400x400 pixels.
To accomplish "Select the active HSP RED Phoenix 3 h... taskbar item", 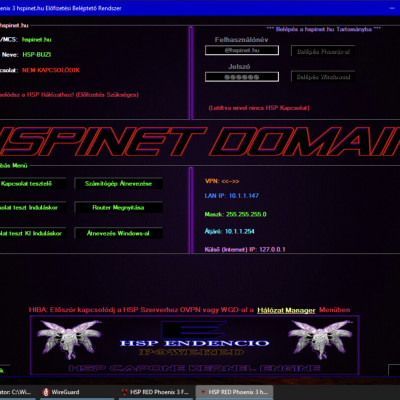I will coord(234,392).
